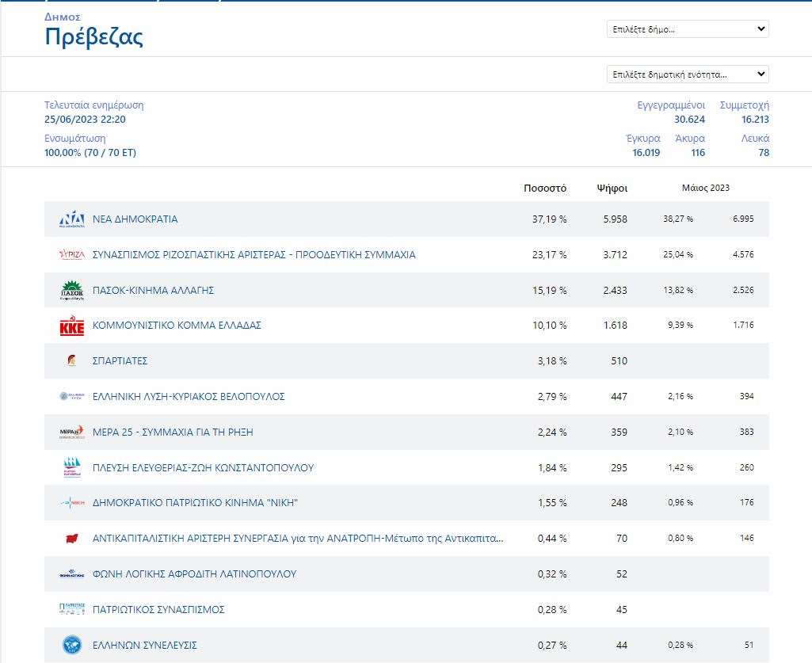This screenshot has width=812, height=663.
Task: Click the Ελλήνων Συνέλευσις round logo
Action: click(x=72, y=645)
